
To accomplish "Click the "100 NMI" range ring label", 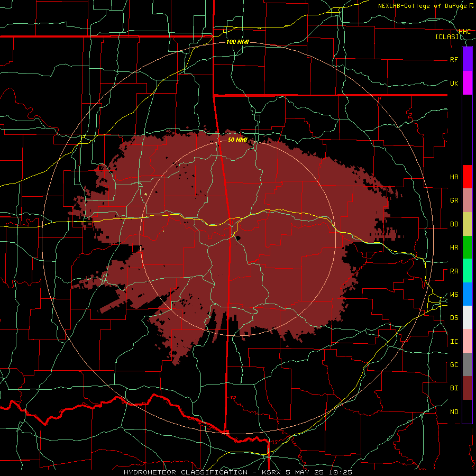I will [x=237, y=42].
